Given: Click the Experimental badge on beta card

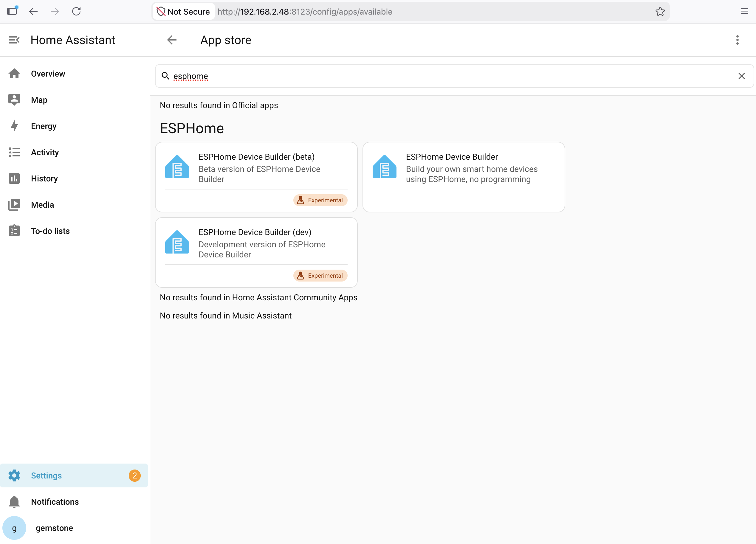Looking at the screenshot, I should click(320, 200).
